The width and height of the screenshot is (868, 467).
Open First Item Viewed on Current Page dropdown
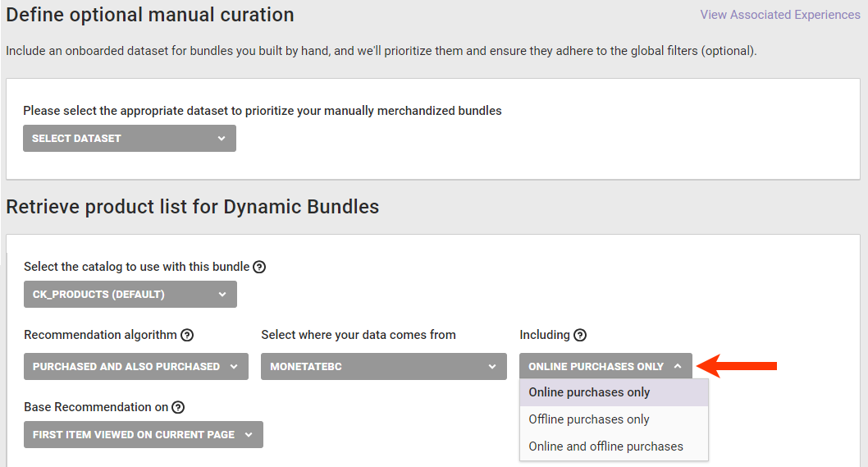143,435
